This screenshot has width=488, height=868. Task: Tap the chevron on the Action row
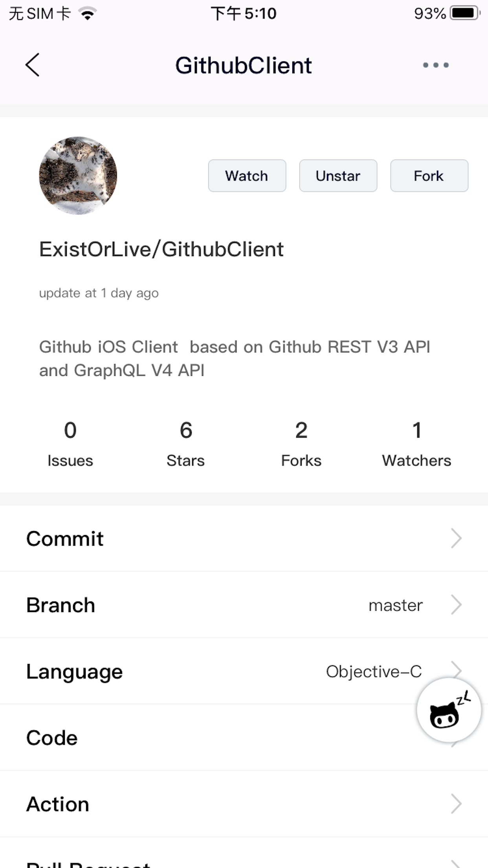[456, 804]
